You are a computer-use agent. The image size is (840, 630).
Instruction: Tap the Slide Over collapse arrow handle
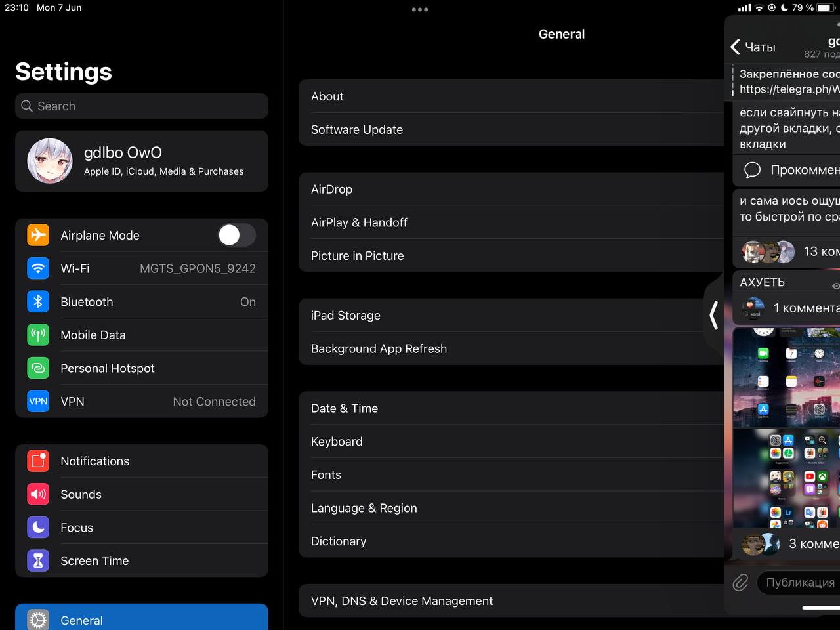[x=713, y=315]
